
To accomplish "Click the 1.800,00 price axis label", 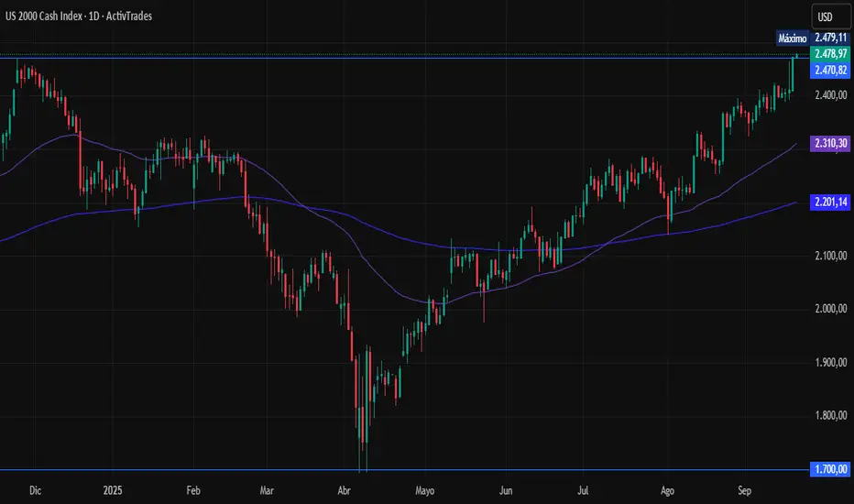I will pyautogui.click(x=830, y=416).
